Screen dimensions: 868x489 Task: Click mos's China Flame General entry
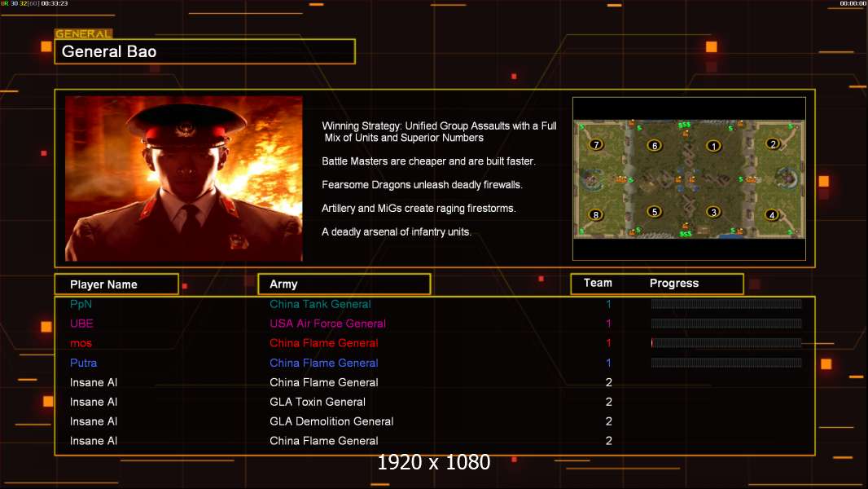[324, 343]
